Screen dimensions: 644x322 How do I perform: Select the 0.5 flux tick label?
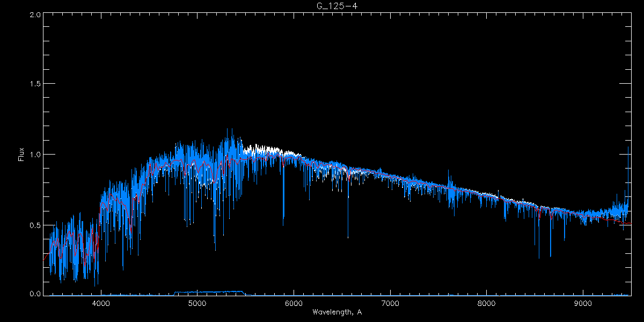pos(35,225)
